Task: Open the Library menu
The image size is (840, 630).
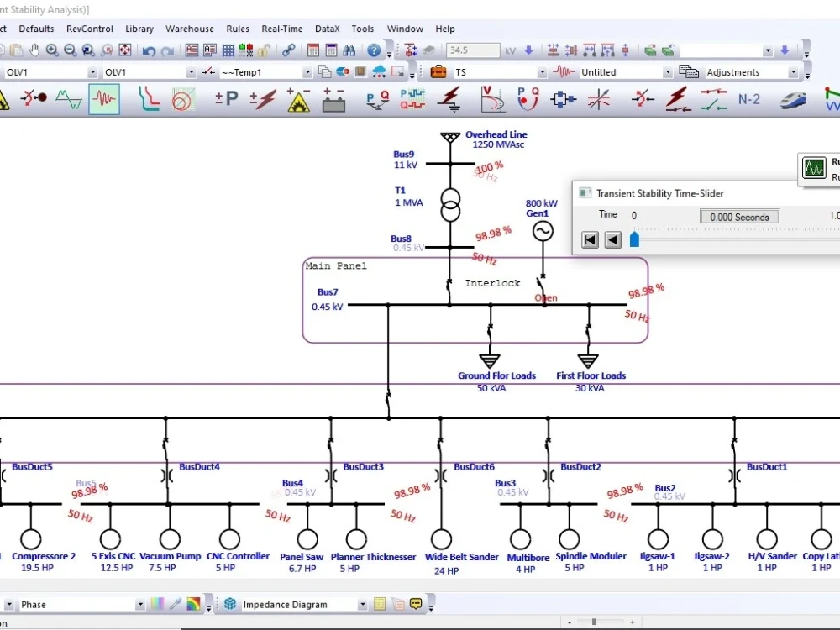Action: [139, 28]
